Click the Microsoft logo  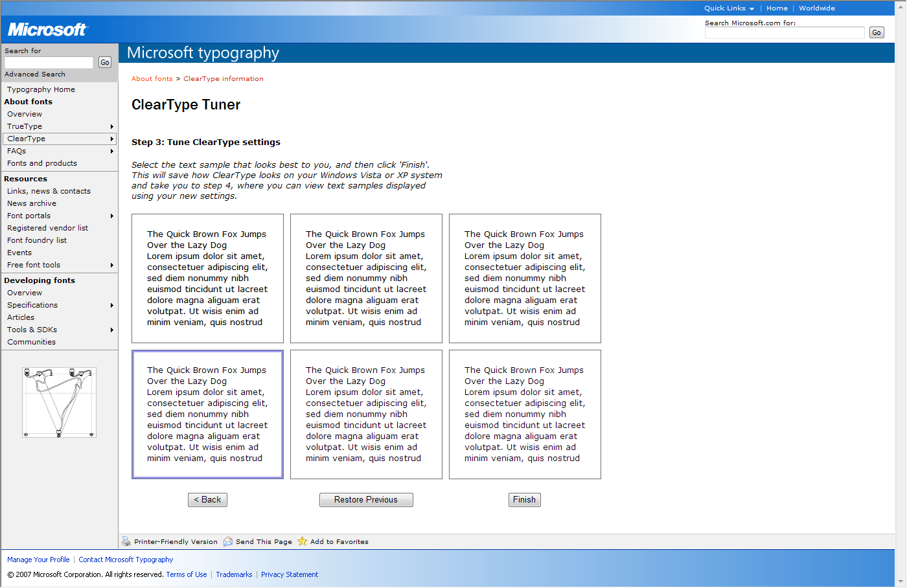(x=47, y=30)
